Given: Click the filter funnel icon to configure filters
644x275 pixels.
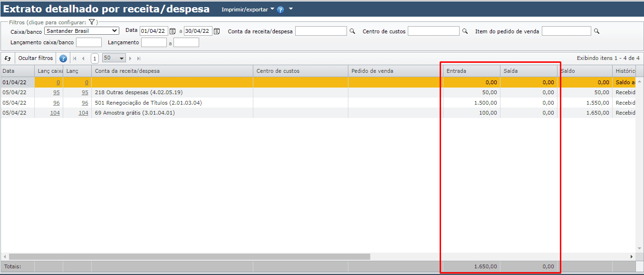Looking at the screenshot, I should coord(92,22).
